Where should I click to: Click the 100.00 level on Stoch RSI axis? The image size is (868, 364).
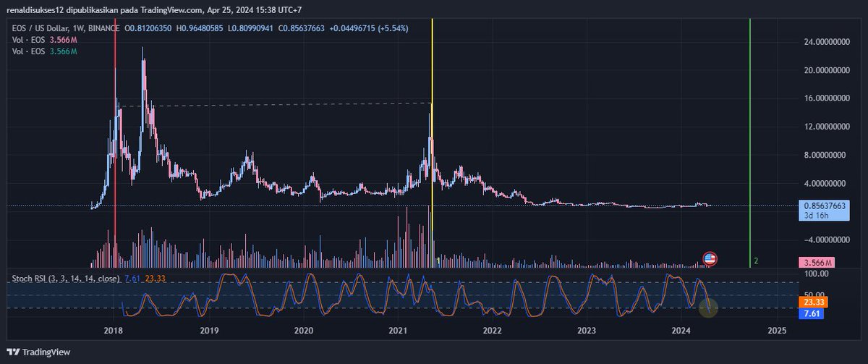(x=815, y=275)
